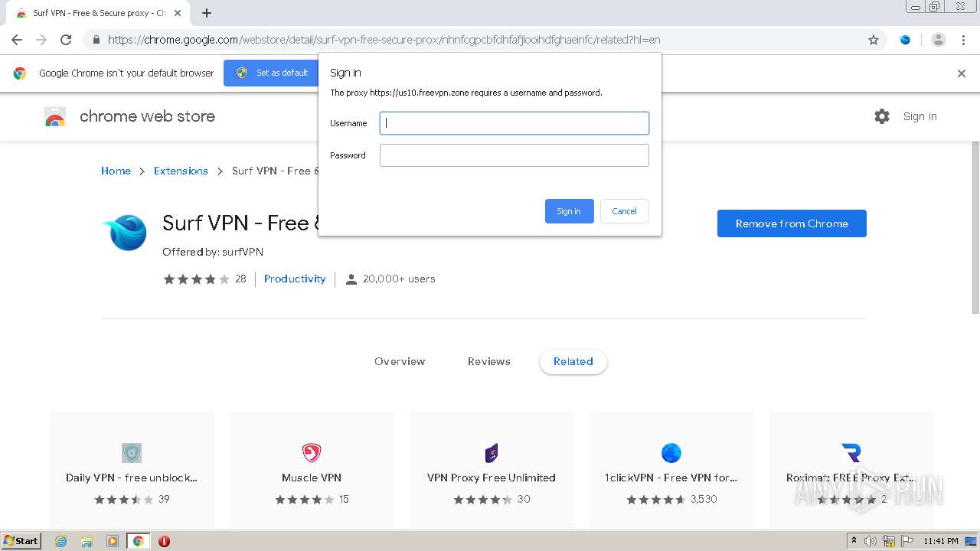This screenshot has width=980, height=551.
Task: Click the Surf VPN star rating
Action: pos(196,279)
